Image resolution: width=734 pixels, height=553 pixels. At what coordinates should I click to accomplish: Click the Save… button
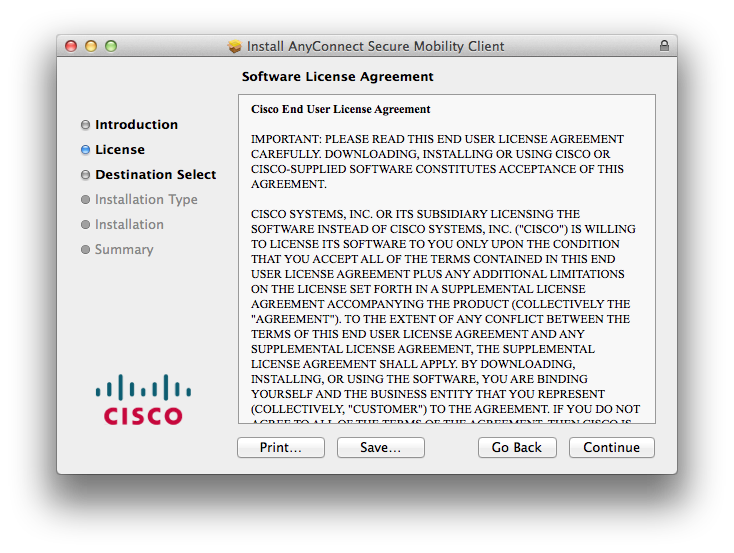tap(381, 447)
